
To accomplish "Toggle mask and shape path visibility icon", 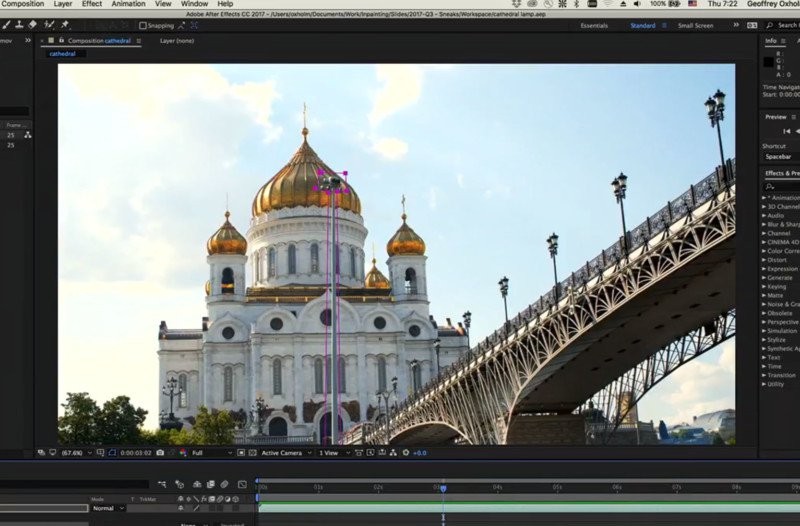I will 112,453.
